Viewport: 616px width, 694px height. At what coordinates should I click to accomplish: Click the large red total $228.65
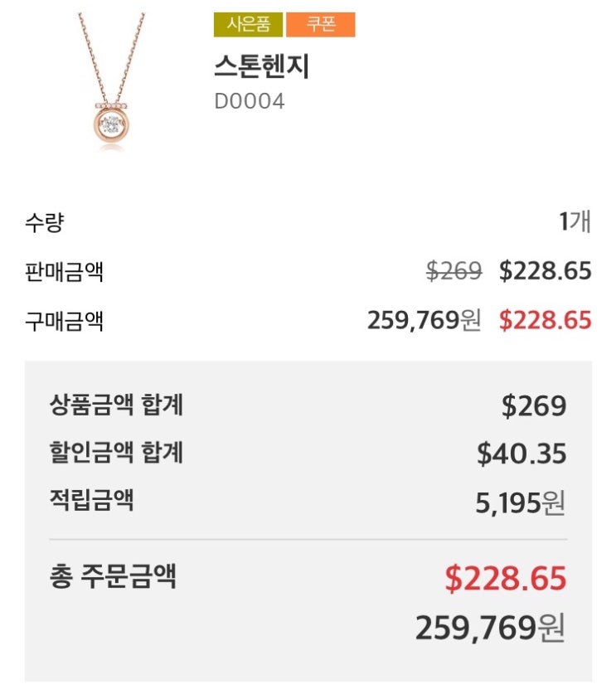[x=505, y=579]
